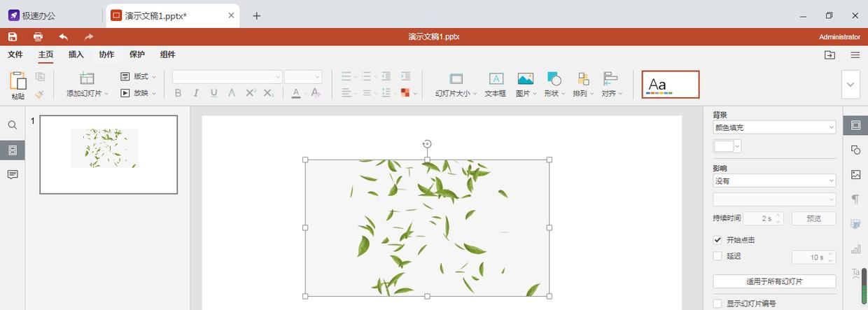Click the Print icon
The height and width of the screenshot is (310, 868).
(x=38, y=36)
